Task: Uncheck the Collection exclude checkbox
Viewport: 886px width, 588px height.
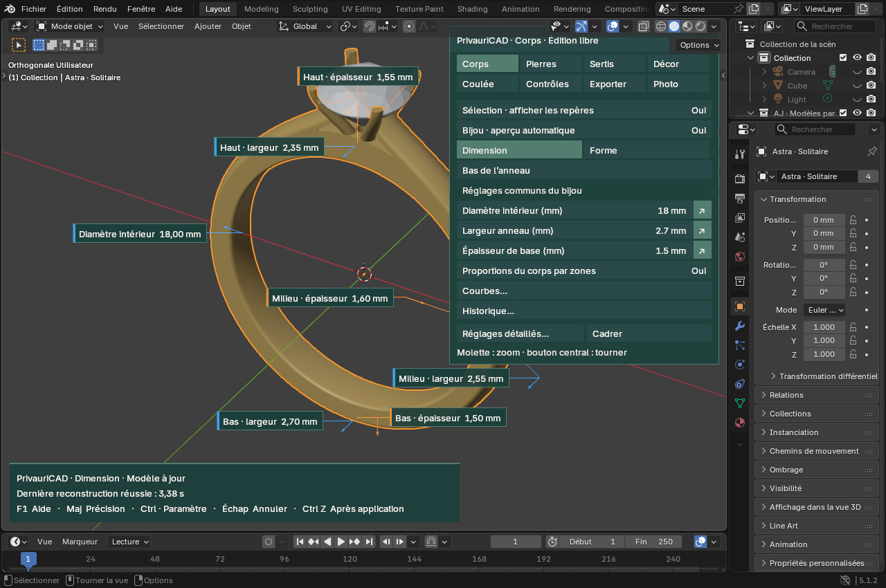Action: point(843,58)
